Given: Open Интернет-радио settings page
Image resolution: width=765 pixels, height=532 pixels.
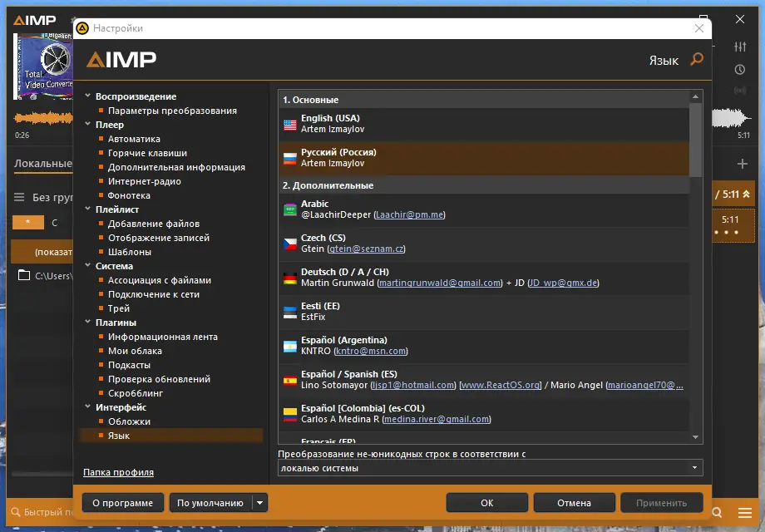Looking at the screenshot, I should point(145,181).
